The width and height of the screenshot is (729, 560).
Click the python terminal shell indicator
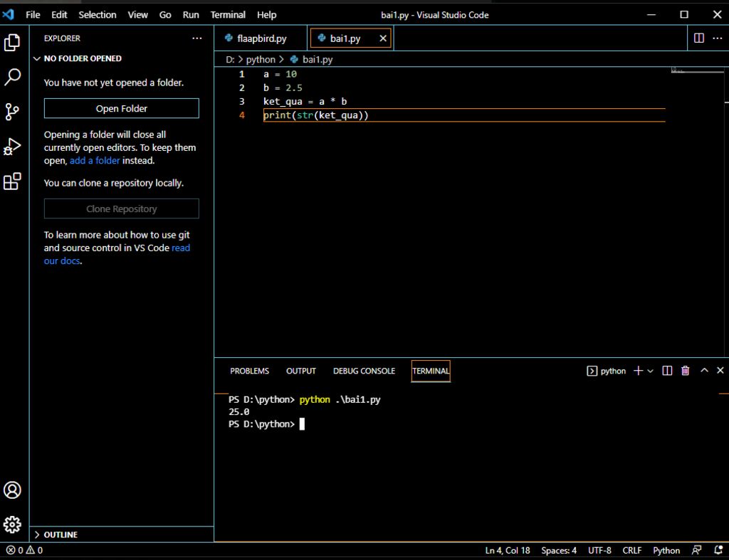coord(607,371)
